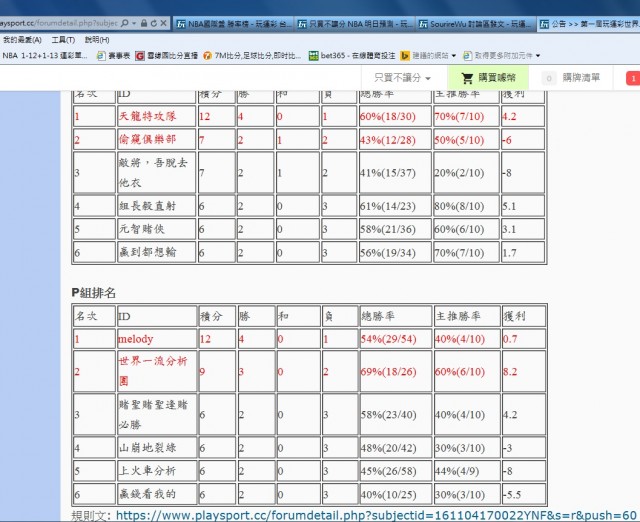Screen dimensions: 640x522
Task: Expand the 只買不讓分 dropdown
Action: (x=403, y=78)
